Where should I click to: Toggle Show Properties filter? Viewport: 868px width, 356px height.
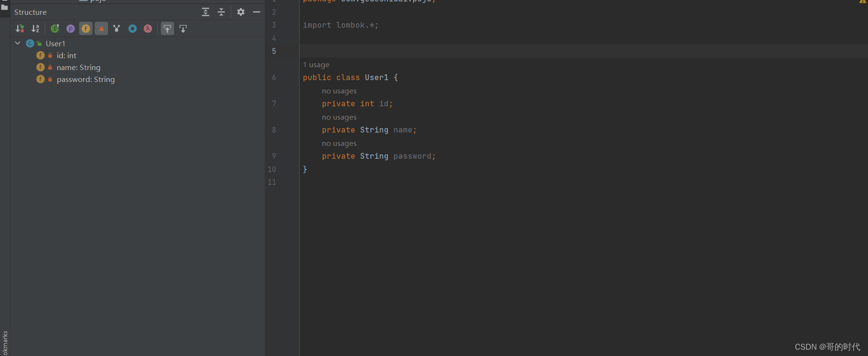71,29
